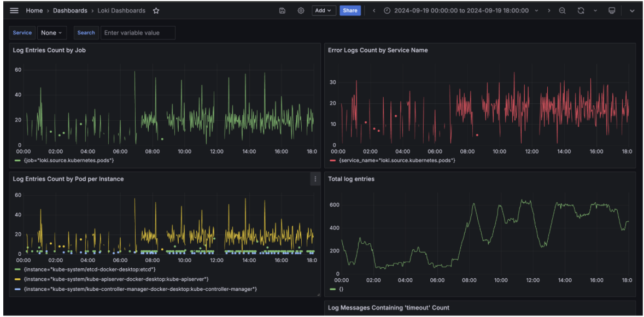Viewport: 644px width, 317px height.
Task: Shift time range forward
Action: pos(549,10)
